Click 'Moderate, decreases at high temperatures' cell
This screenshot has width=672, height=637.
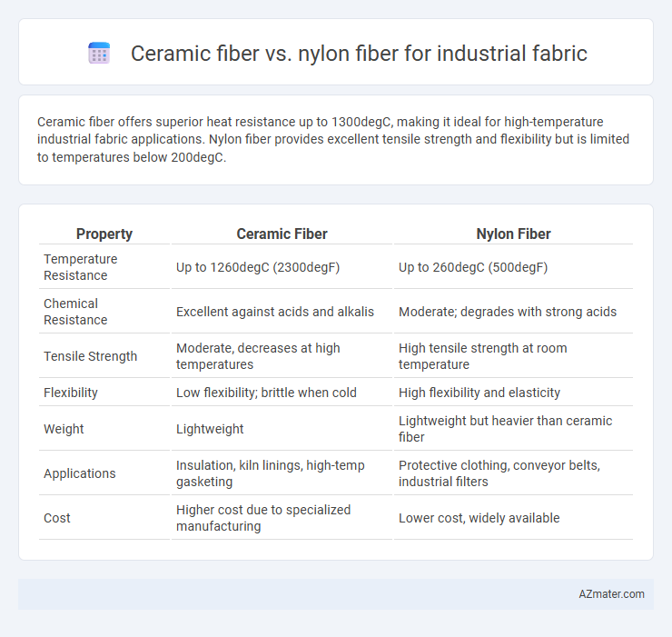point(258,356)
